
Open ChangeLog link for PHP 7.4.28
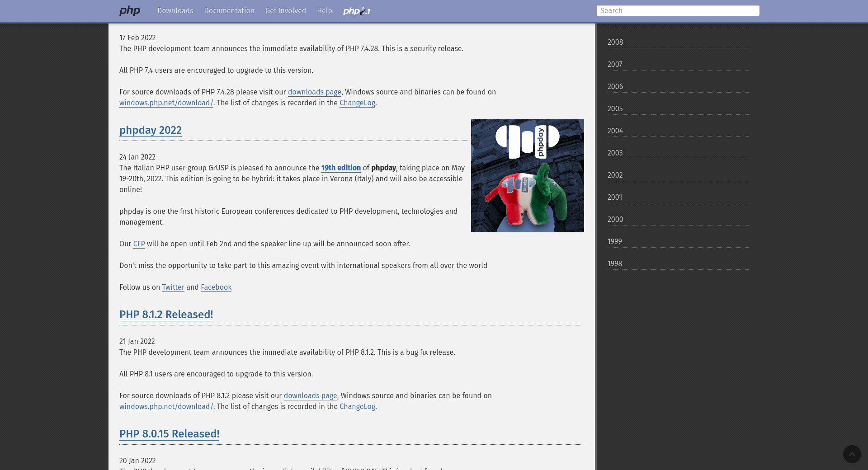pyautogui.click(x=357, y=103)
